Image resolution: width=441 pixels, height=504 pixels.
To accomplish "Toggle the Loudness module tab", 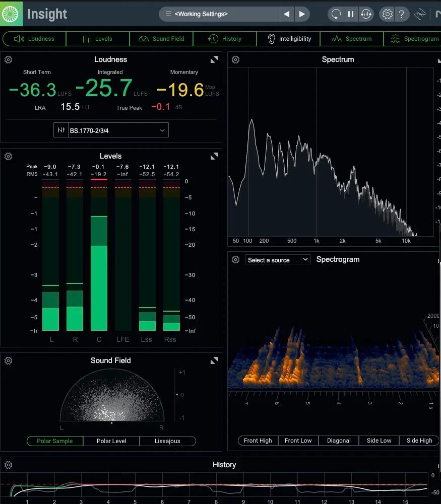I will click(x=34, y=39).
